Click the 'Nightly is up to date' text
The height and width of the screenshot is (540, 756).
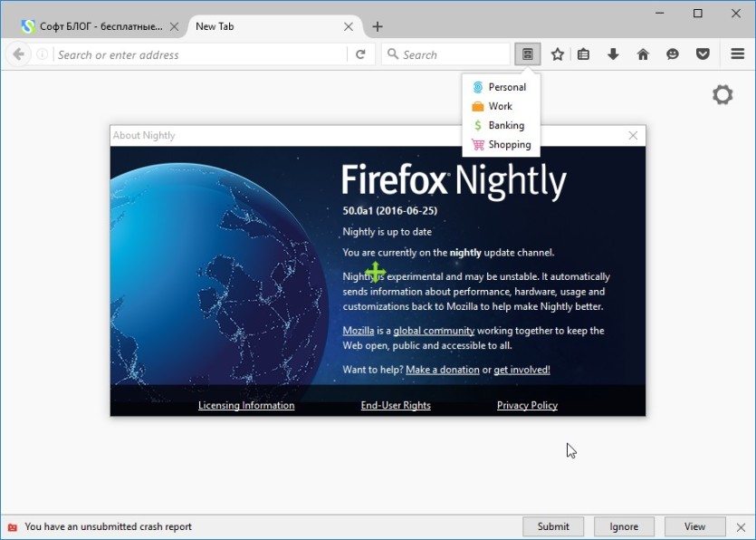pyautogui.click(x=388, y=232)
